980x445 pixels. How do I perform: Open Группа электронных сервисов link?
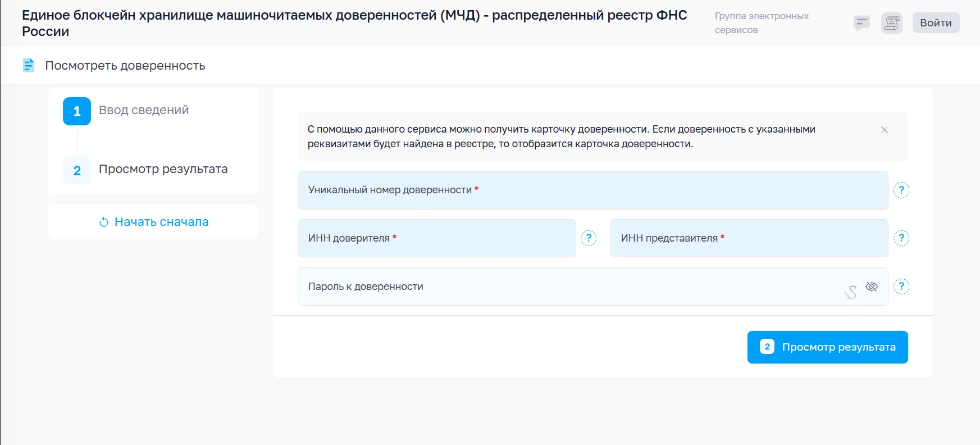coord(762,23)
